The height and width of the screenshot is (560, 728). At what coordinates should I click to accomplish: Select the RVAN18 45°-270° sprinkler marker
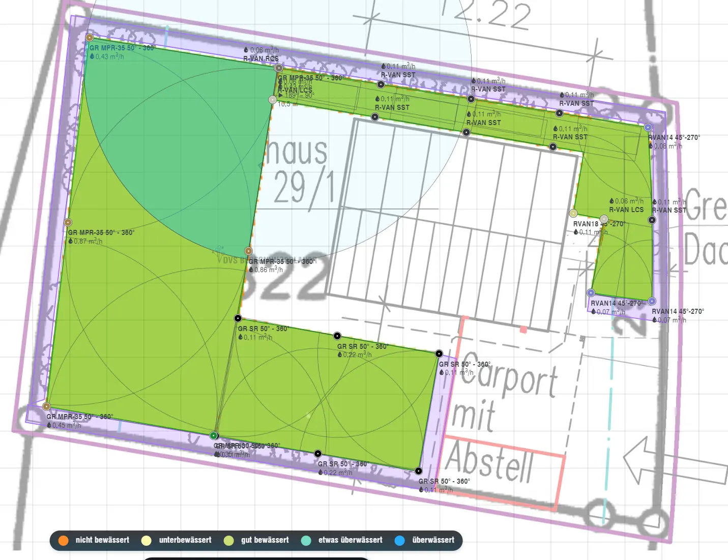pyautogui.click(x=573, y=213)
